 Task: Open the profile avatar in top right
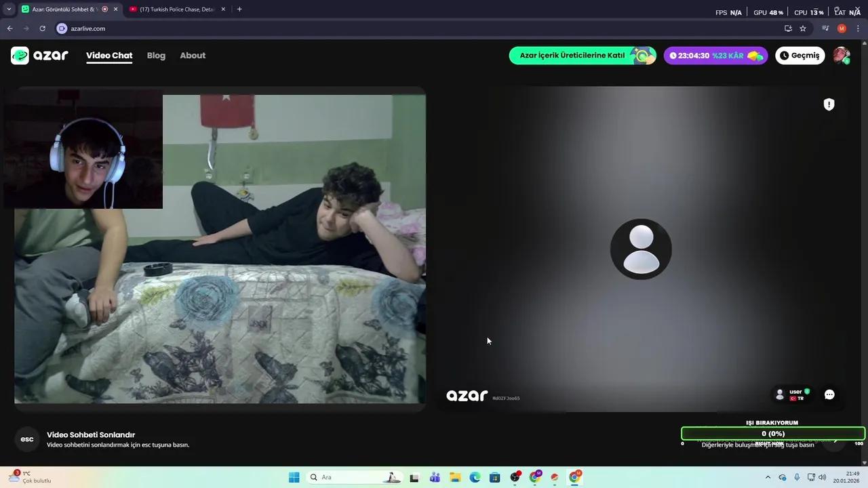tap(842, 56)
